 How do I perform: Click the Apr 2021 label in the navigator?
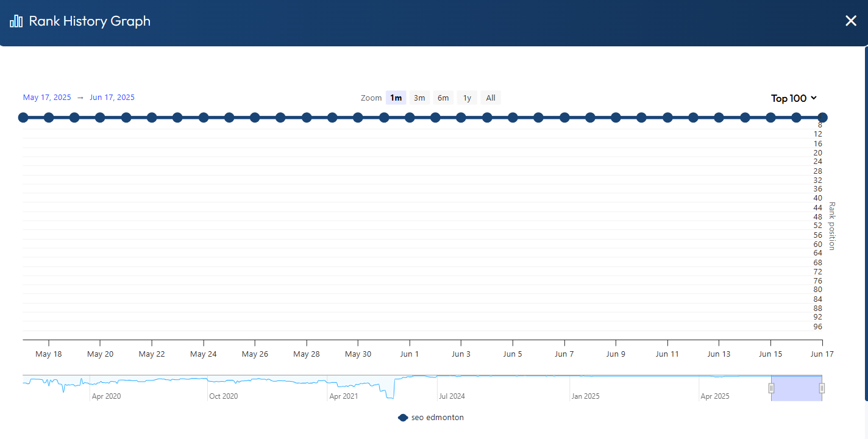pos(343,396)
